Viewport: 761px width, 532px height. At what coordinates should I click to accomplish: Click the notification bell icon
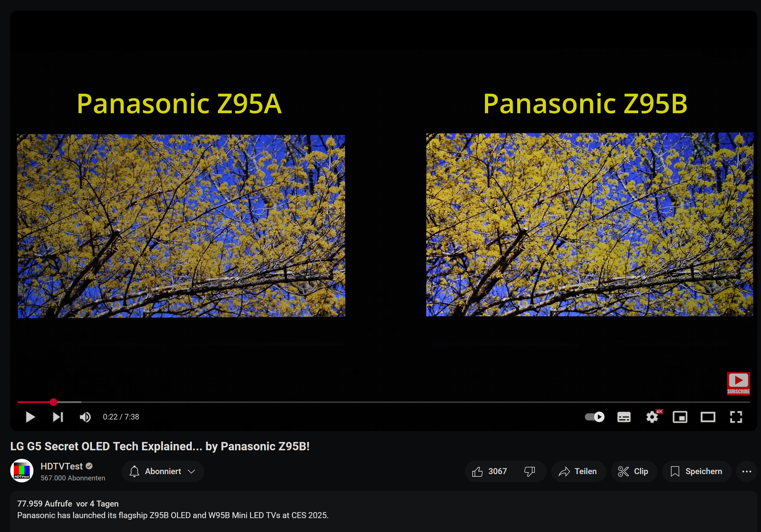pyautogui.click(x=134, y=471)
